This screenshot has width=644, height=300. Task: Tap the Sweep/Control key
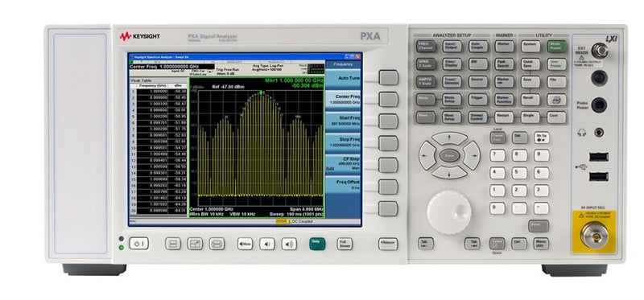[x=478, y=117]
